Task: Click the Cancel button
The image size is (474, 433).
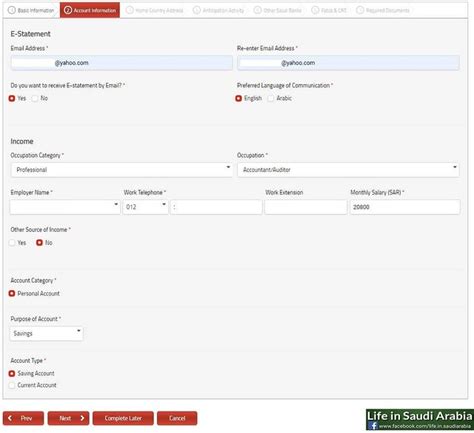Action: pos(177,418)
